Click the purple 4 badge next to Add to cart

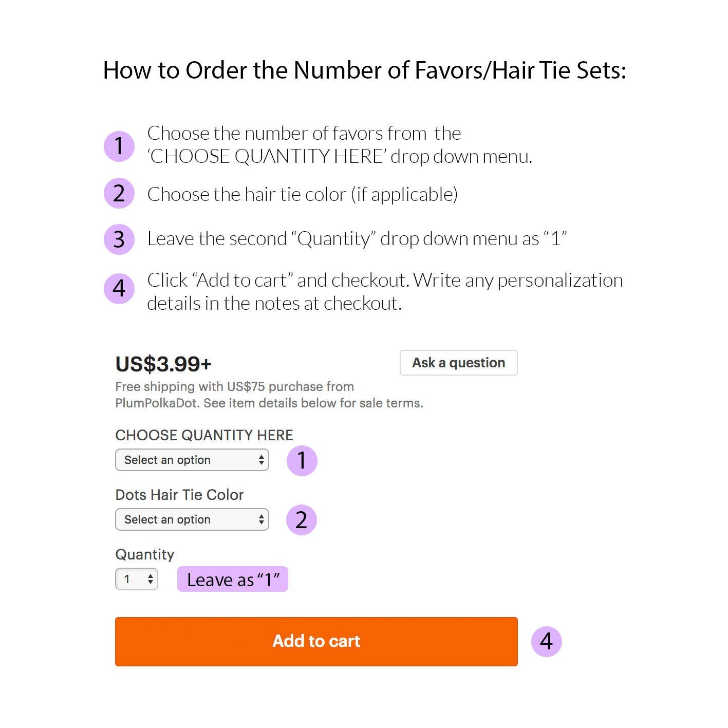point(546,641)
